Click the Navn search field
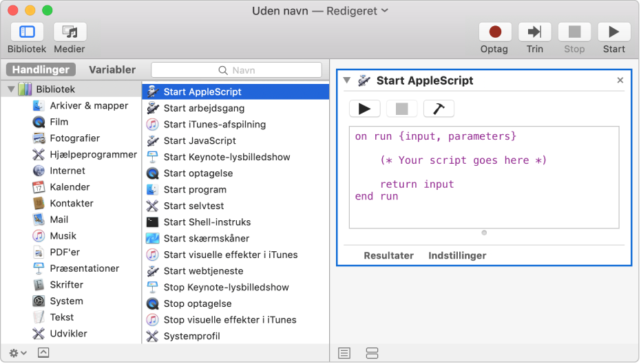 [236, 70]
